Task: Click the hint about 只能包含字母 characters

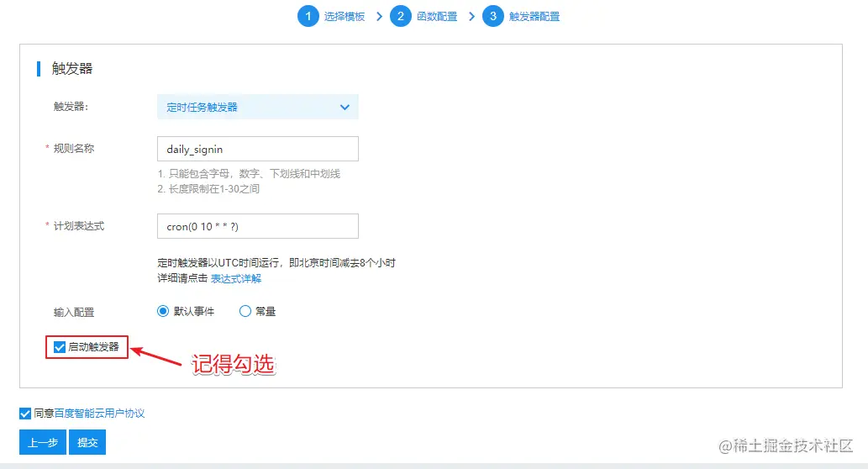Action: [249, 174]
